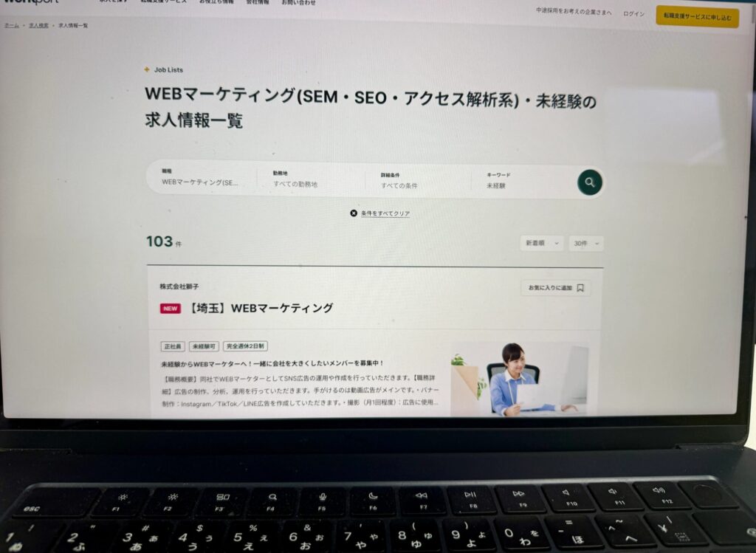Open the 新着順 sort dropdown

(x=541, y=244)
